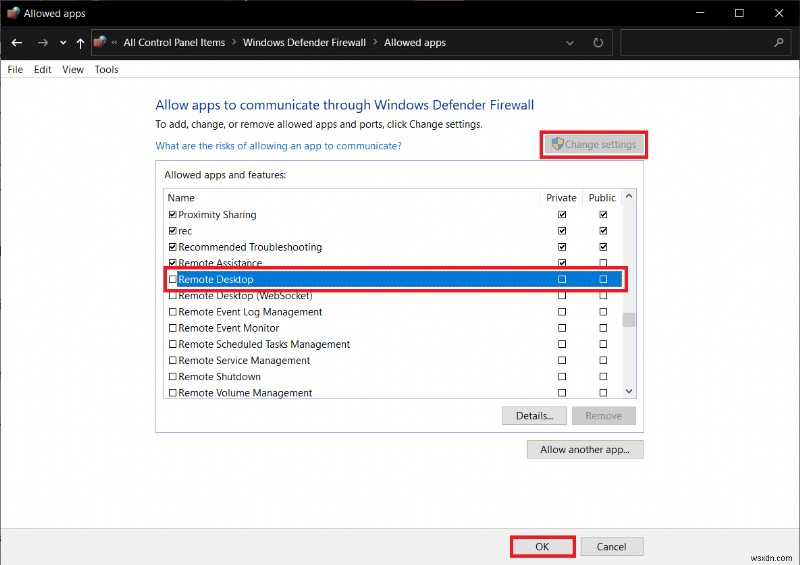The height and width of the screenshot is (565, 800).
Task: Open the risks of allowing an app link
Action: click(x=279, y=146)
